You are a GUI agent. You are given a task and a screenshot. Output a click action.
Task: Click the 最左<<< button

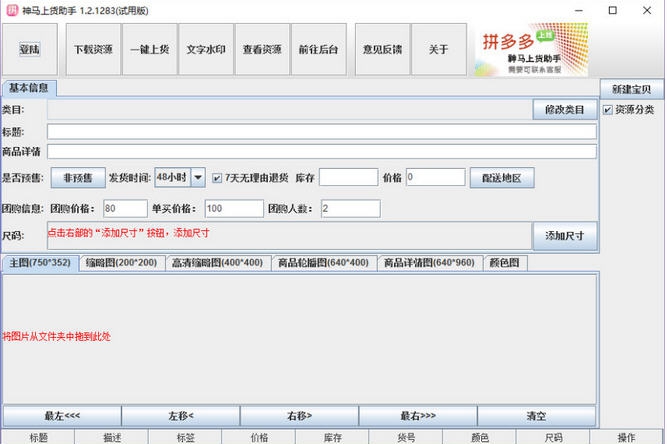62,416
